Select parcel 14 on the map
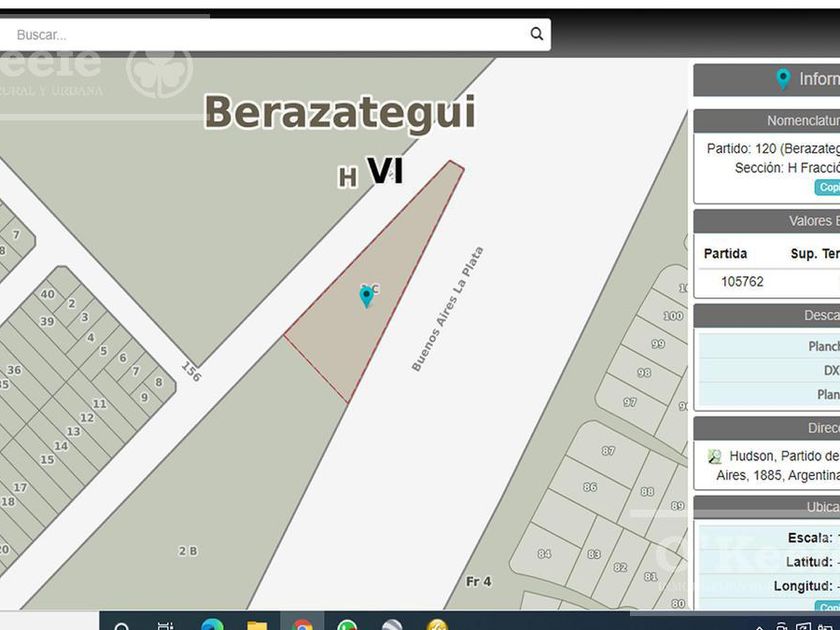The height and width of the screenshot is (630, 840). [x=61, y=446]
